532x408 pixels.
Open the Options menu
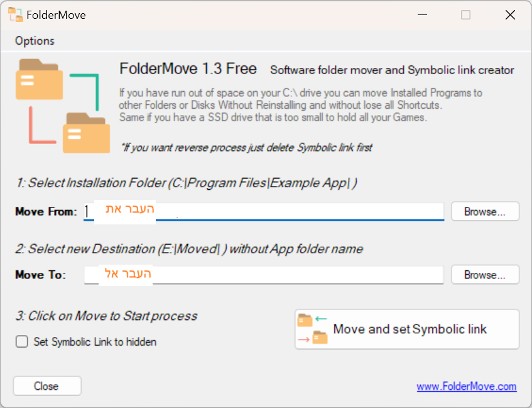click(x=35, y=41)
